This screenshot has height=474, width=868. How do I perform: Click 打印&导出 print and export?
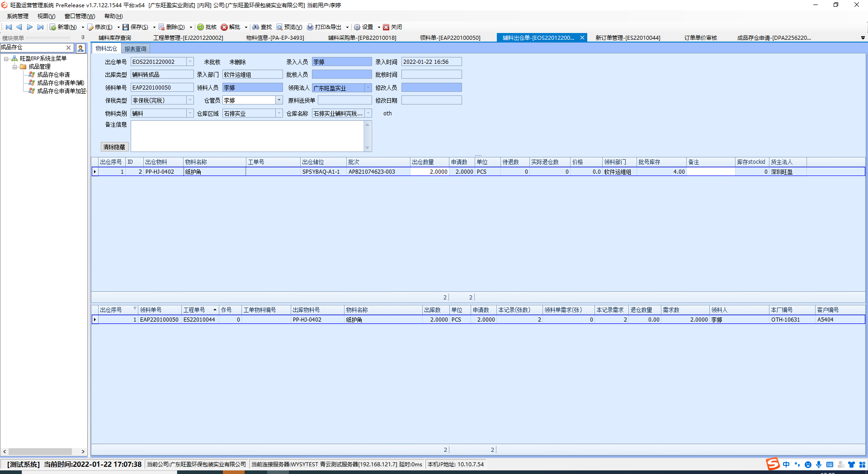pos(324,27)
